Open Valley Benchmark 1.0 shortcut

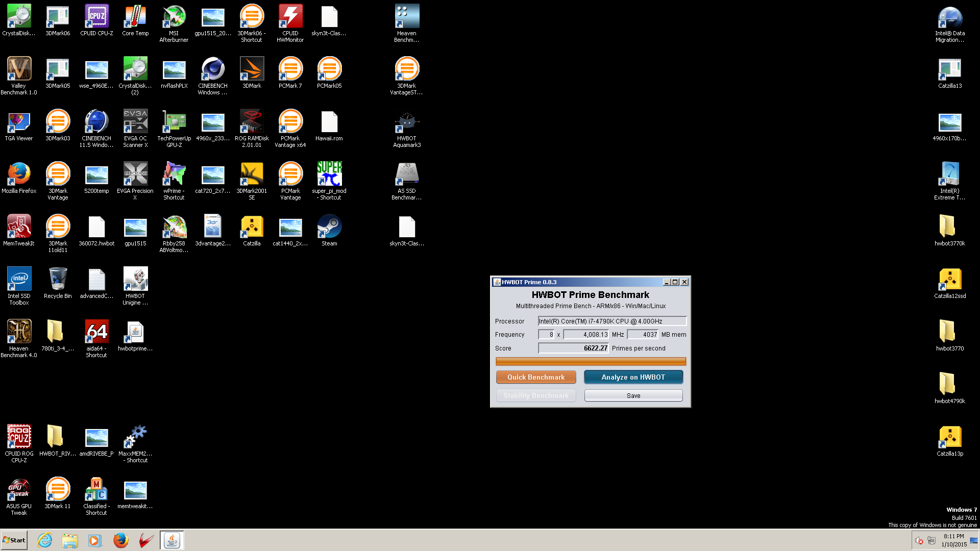(19, 76)
